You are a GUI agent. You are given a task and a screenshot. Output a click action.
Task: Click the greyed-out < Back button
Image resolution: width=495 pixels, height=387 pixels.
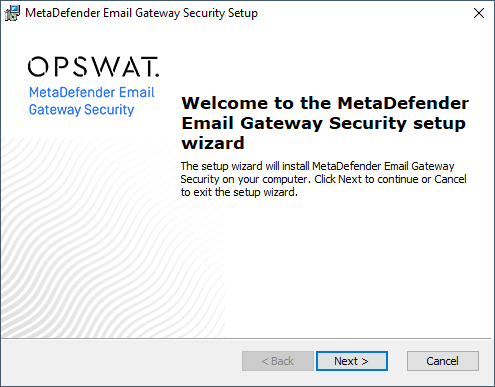click(278, 361)
